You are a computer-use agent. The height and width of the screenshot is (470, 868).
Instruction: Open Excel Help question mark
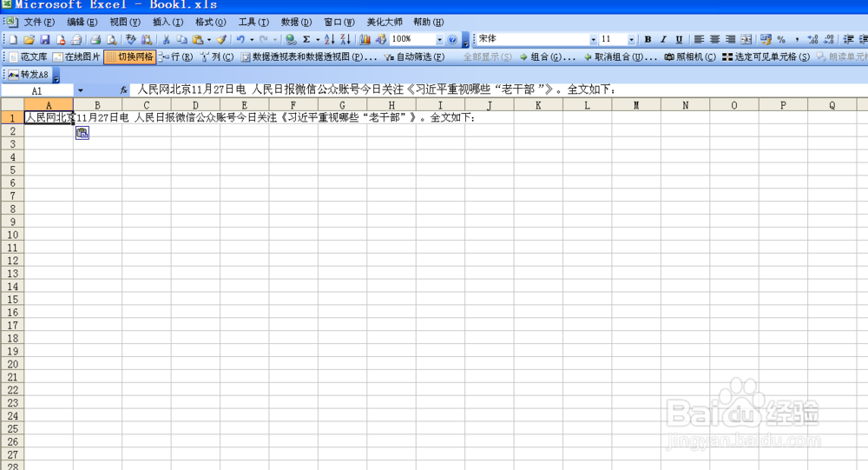[452, 39]
